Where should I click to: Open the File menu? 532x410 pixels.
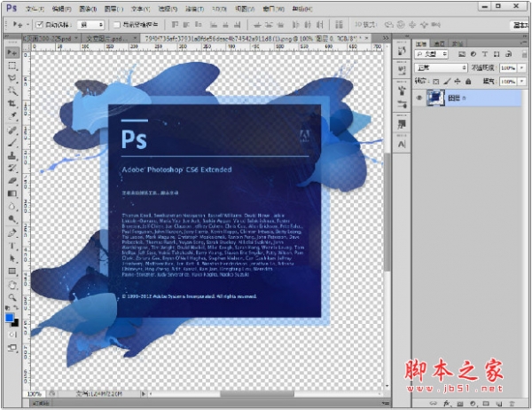(x=35, y=9)
